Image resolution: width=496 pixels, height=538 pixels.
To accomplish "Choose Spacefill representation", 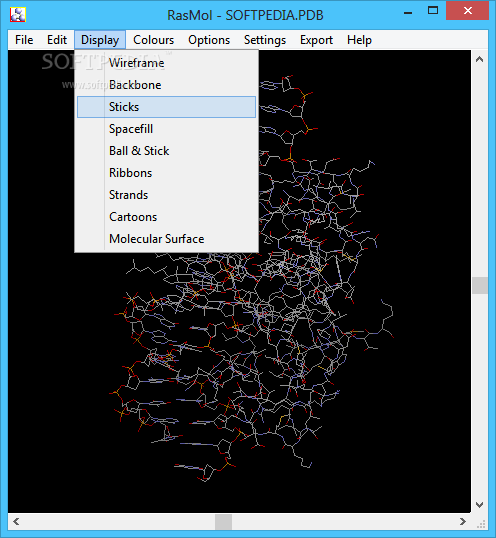I will [166, 129].
